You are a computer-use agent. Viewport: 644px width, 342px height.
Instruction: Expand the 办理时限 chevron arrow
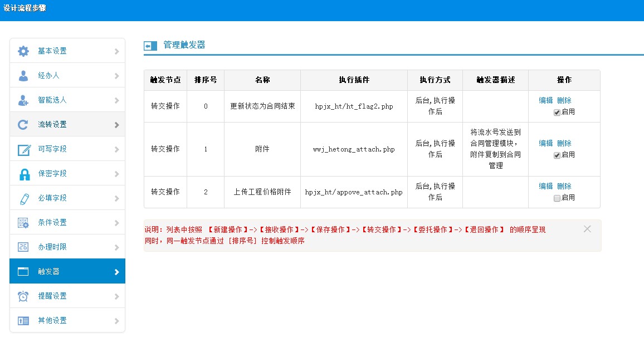point(116,247)
